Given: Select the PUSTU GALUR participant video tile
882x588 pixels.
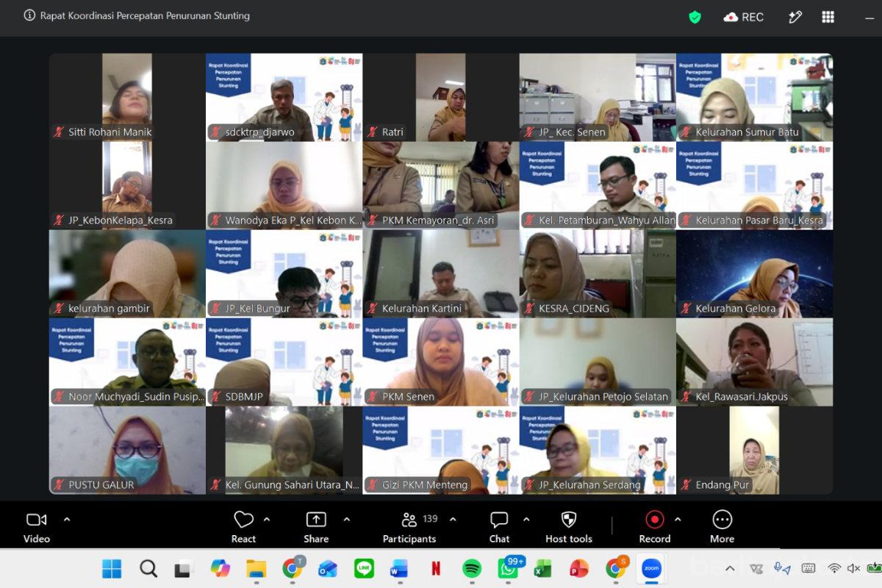Looking at the screenshot, I should (127, 450).
